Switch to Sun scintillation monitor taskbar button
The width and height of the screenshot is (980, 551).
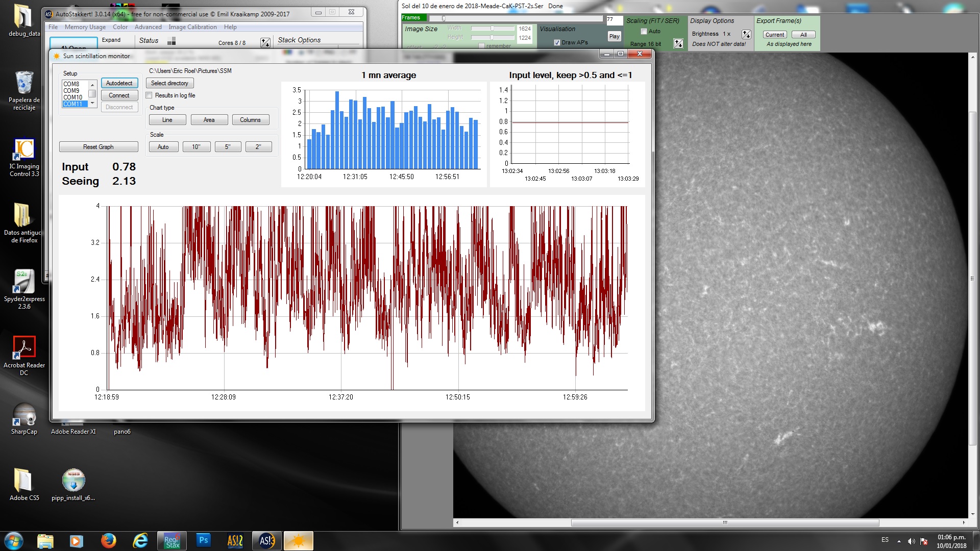tap(299, 541)
